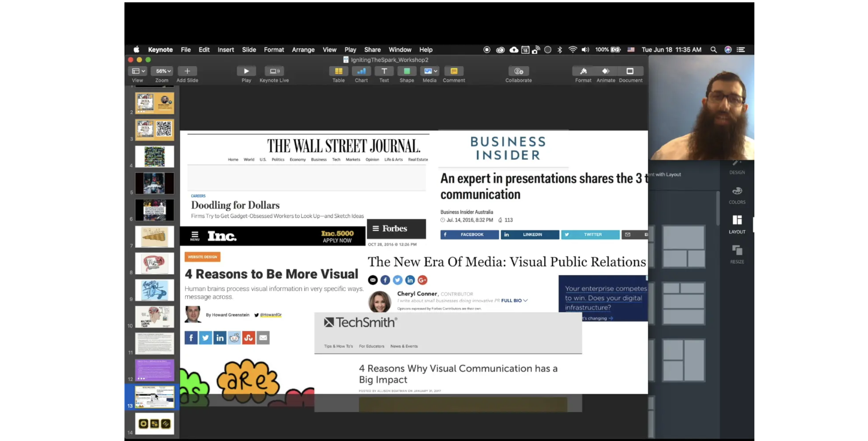Open the View options dropdown in toolbar
The width and height of the screenshot is (868, 441).
(137, 71)
